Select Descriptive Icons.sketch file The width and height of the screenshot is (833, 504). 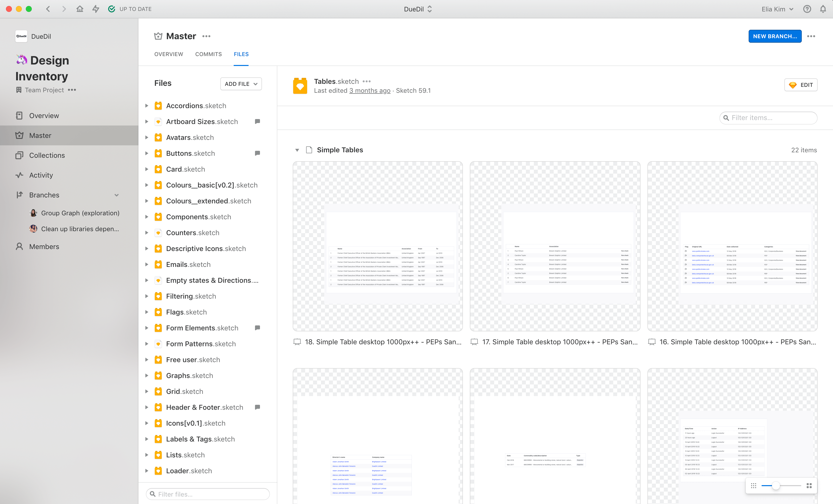click(206, 249)
